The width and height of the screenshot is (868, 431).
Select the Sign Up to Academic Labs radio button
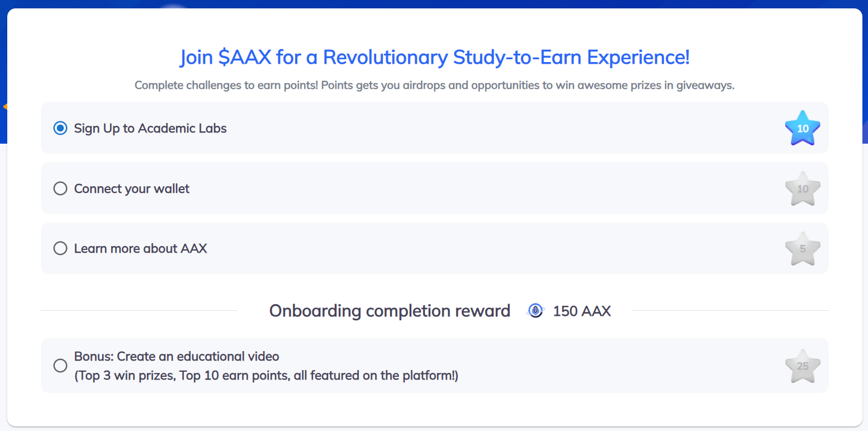pos(60,128)
